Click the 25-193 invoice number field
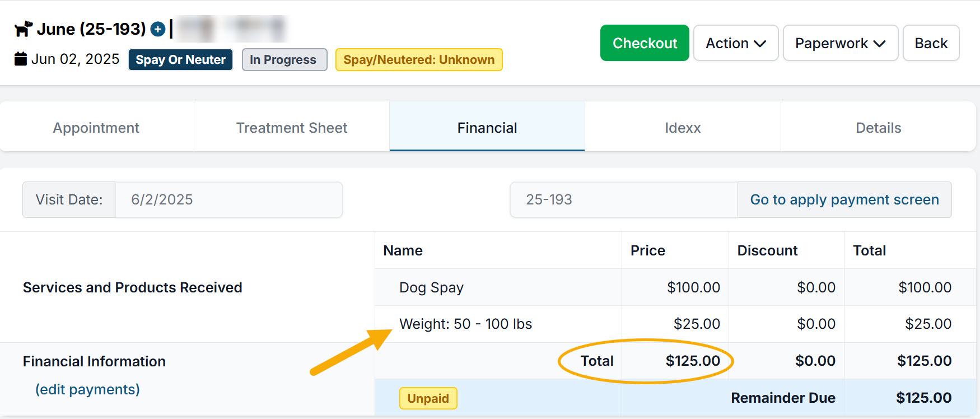 point(623,199)
